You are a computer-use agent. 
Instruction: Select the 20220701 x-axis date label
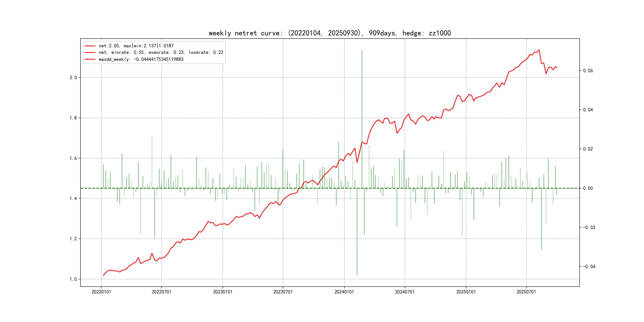click(x=161, y=292)
